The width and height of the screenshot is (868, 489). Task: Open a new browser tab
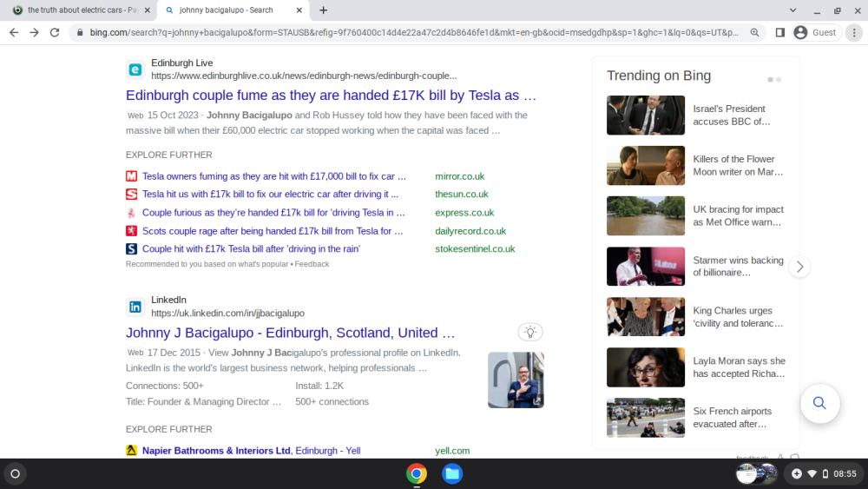pos(323,10)
